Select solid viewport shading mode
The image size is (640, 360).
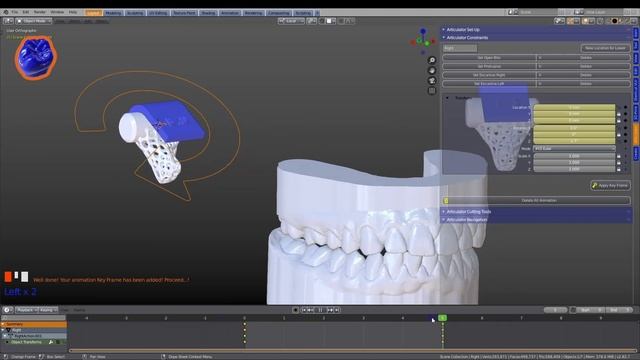point(614,21)
